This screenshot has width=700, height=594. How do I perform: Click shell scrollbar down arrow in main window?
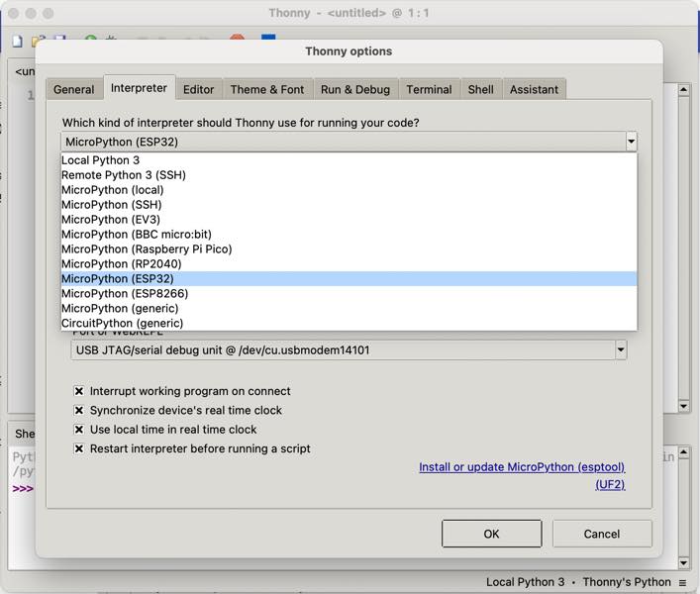pyautogui.click(x=683, y=562)
